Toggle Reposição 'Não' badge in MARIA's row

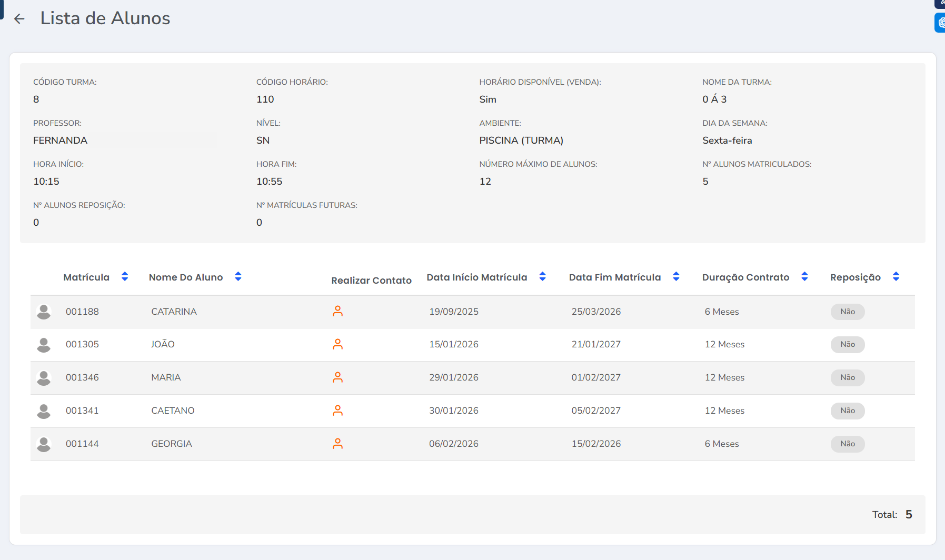point(847,377)
